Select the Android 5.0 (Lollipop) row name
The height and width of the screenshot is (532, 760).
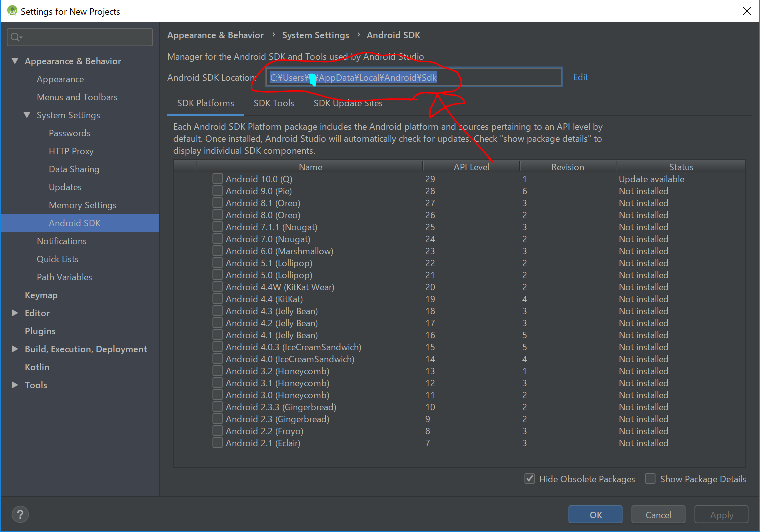click(269, 275)
